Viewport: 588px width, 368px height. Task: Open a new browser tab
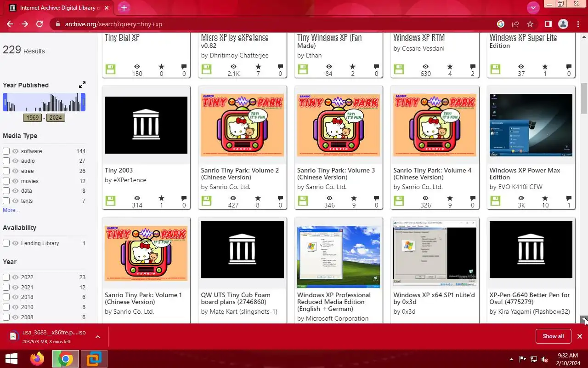point(124,7)
